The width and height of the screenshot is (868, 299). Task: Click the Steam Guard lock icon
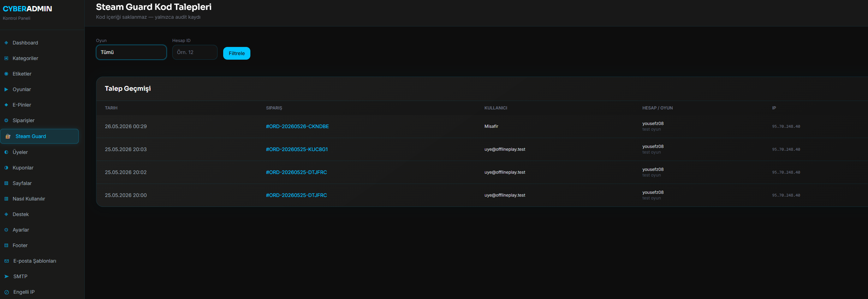(8, 136)
